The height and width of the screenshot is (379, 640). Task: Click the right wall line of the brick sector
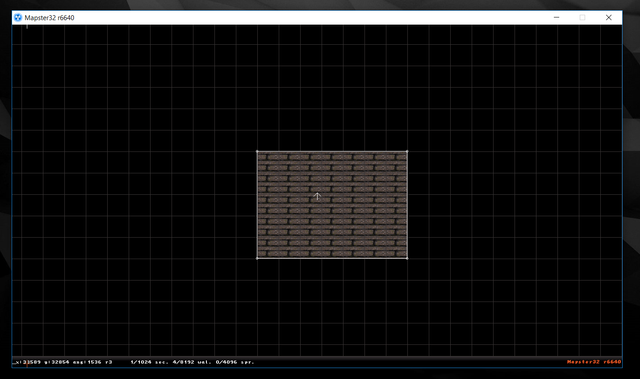pyautogui.click(x=407, y=205)
